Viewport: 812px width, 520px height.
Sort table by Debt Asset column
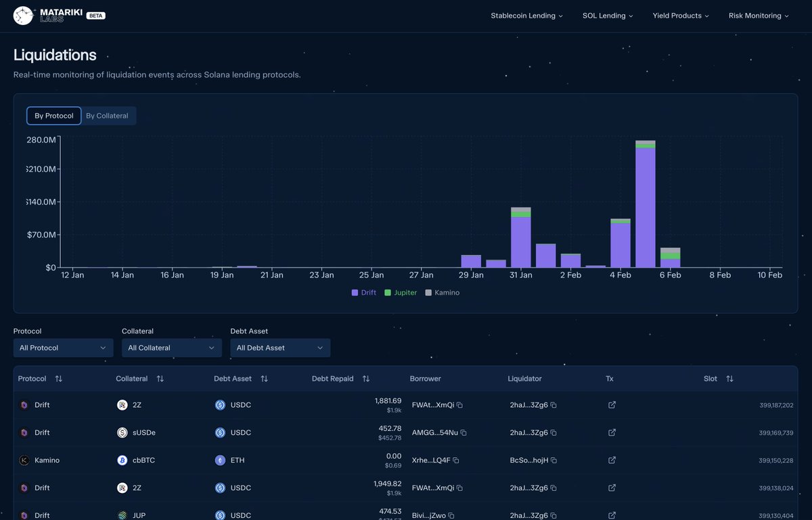pyautogui.click(x=264, y=379)
